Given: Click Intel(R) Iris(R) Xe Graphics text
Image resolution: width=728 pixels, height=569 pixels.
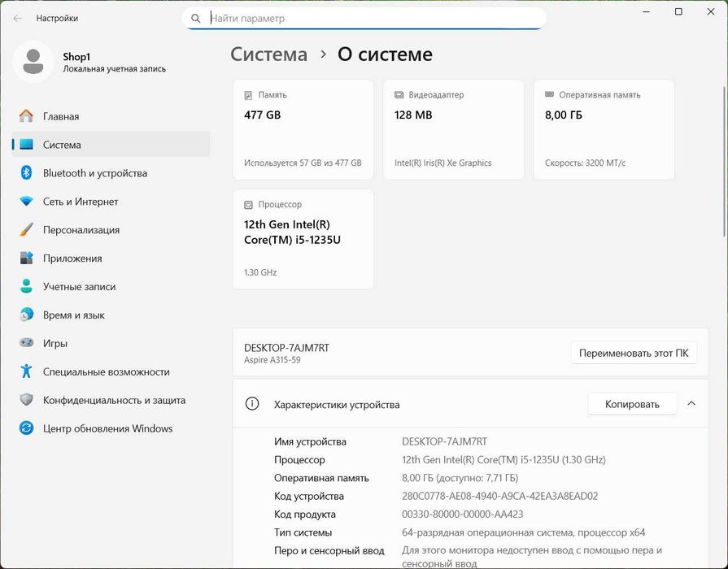Looking at the screenshot, I should click(x=443, y=163).
